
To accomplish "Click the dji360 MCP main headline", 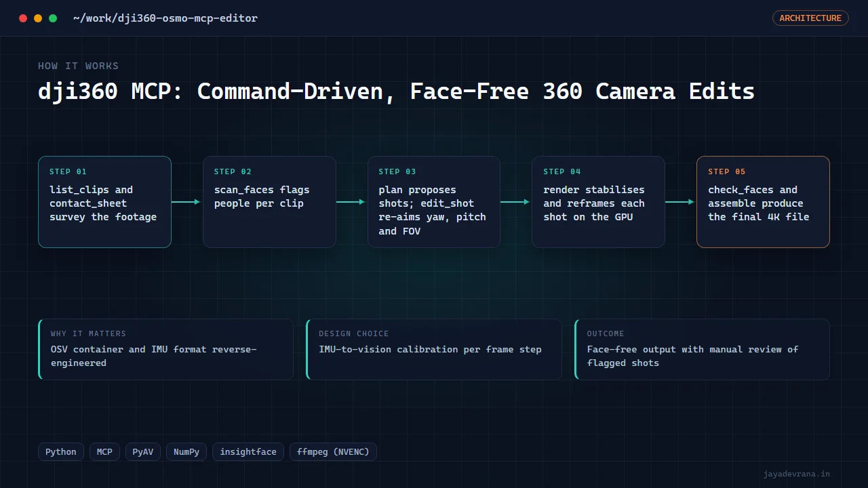I will click(x=396, y=91).
